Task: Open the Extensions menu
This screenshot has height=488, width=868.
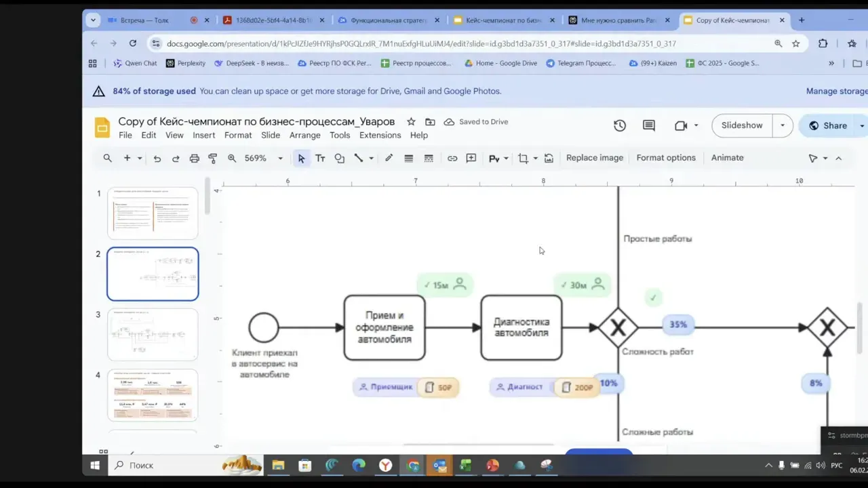Action: [380, 135]
